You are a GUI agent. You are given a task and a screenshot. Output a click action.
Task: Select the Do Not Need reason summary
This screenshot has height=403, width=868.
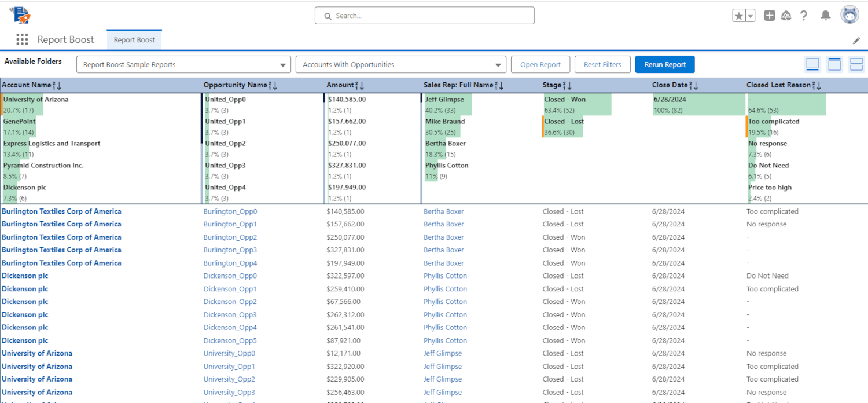coord(768,166)
